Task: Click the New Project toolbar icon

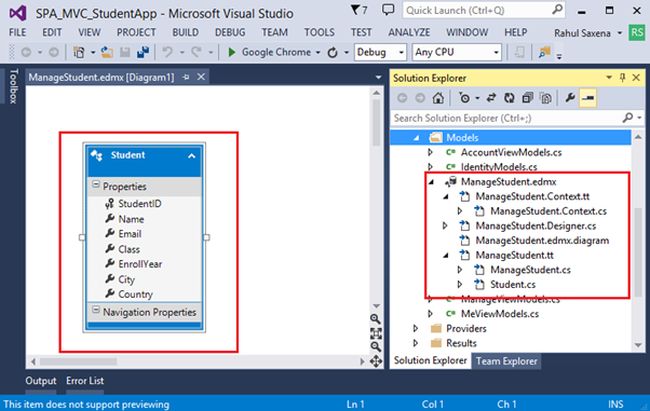Action: [x=79, y=52]
